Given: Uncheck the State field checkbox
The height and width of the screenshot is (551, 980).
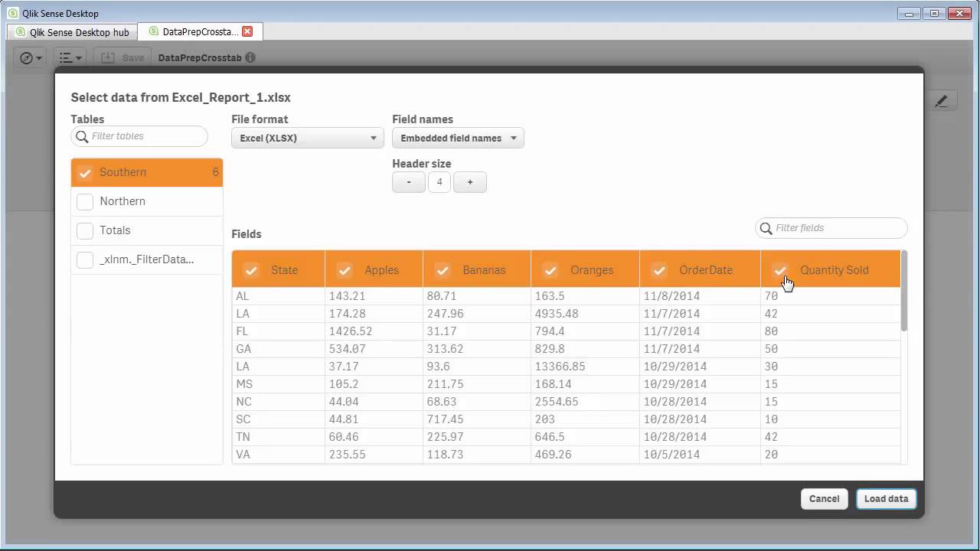Looking at the screenshot, I should click(250, 270).
